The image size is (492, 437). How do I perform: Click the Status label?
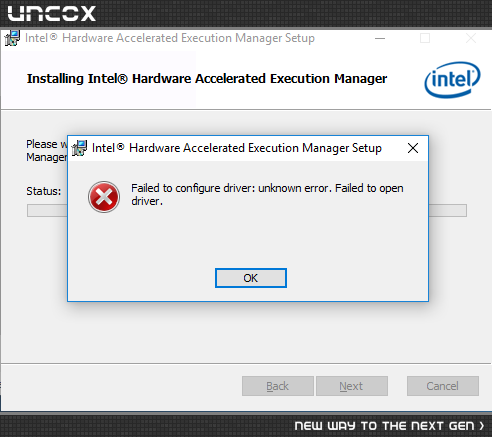click(44, 191)
